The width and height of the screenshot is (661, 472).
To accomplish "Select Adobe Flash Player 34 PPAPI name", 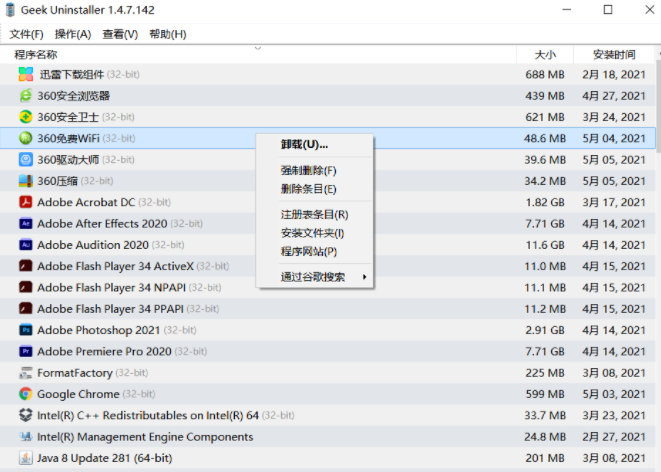I will point(110,308).
